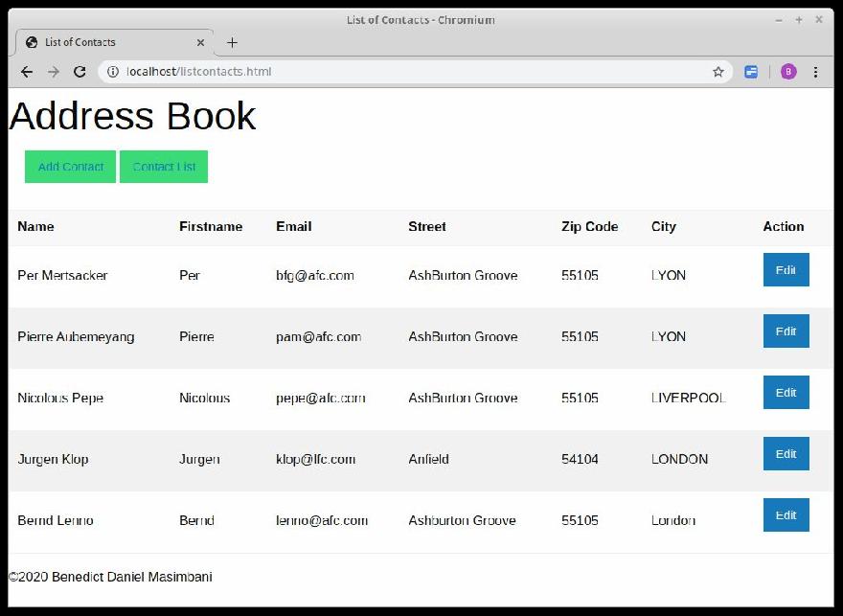Edit the Pierre Aubemeyang contact

[x=786, y=331]
